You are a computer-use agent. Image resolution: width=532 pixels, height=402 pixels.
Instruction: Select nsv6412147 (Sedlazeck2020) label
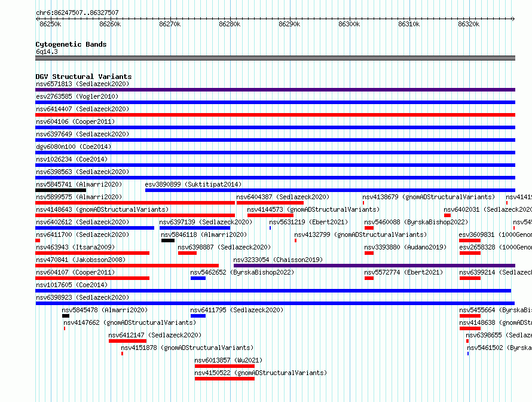155,335
